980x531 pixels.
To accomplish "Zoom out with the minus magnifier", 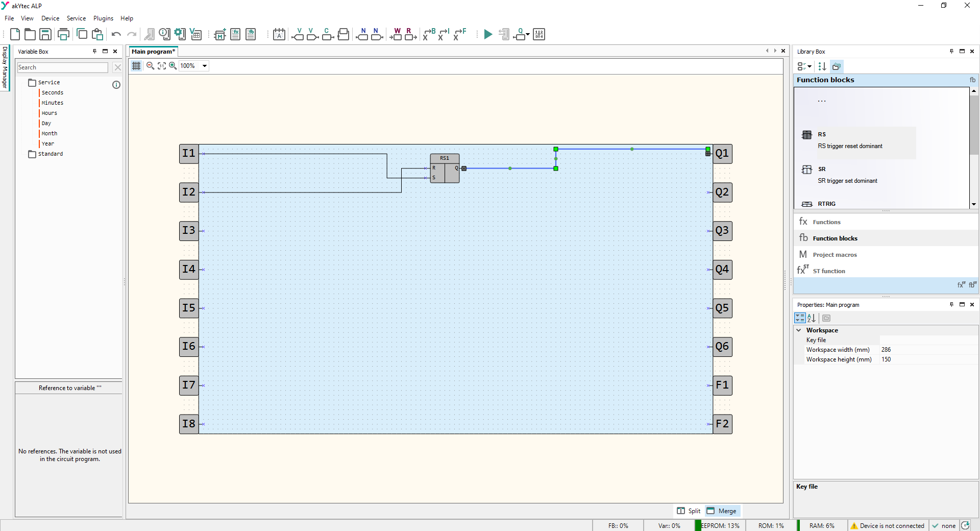I will [150, 66].
